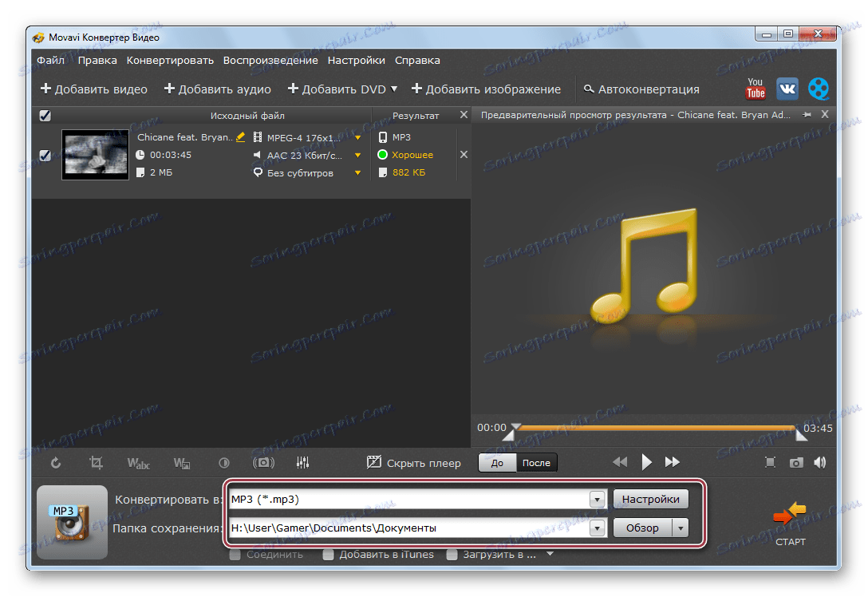
Task: Open format Настройки button
Action: click(x=650, y=499)
